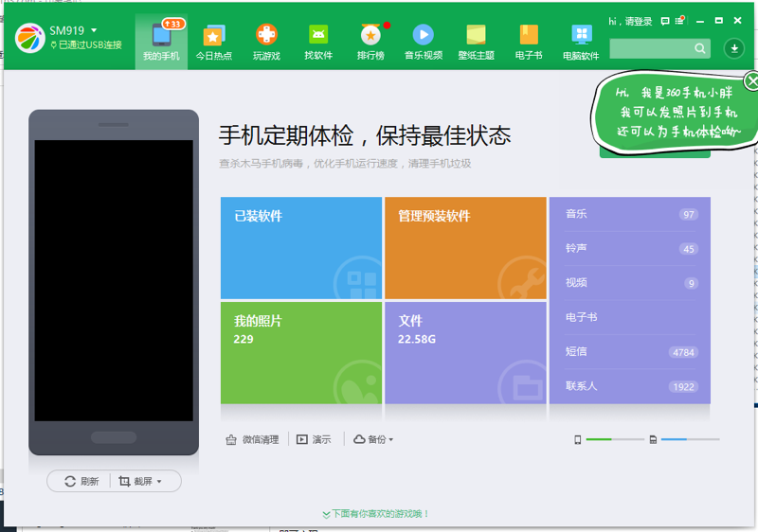This screenshot has width=758, height=532.
Task: Switch to the 玩游戏 tab
Action: click(266, 42)
